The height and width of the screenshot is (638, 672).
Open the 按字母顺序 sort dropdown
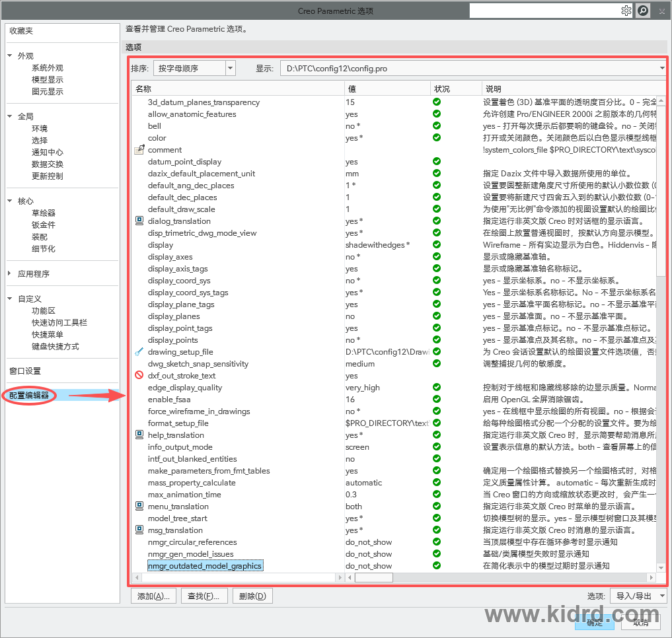pyautogui.click(x=231, y=68)
